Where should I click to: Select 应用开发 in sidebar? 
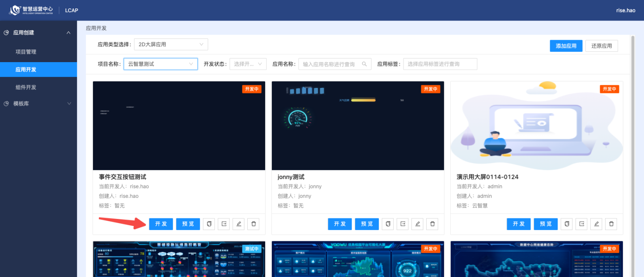point(38,70)
